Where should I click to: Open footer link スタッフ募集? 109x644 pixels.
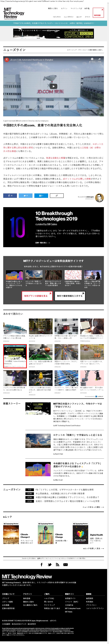click(x=8, y=602)
